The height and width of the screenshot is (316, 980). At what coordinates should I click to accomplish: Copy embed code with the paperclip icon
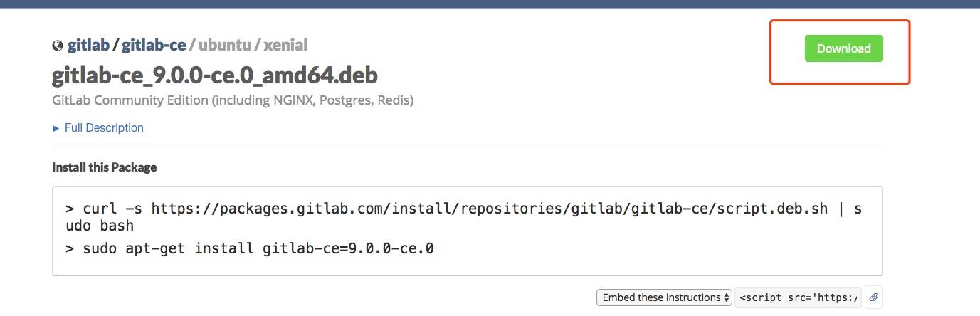pyautogui.click(x=874, y=297)
